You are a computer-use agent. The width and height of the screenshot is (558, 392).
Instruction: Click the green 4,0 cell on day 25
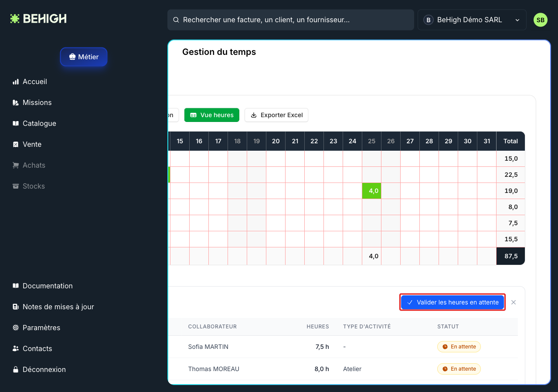click(x=372, y=191)
